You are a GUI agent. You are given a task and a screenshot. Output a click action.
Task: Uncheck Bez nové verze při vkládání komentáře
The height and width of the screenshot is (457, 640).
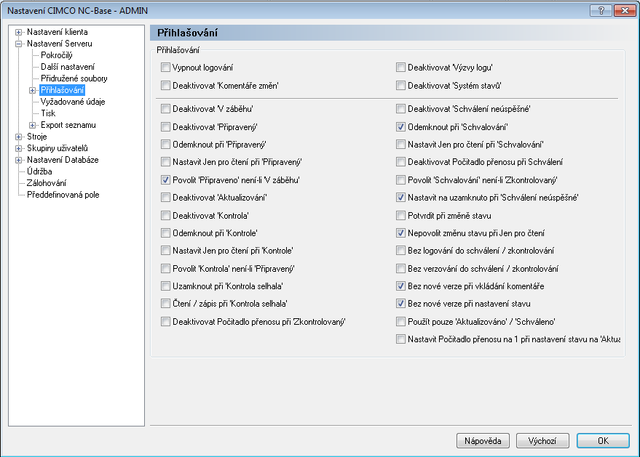coord(401,286)
